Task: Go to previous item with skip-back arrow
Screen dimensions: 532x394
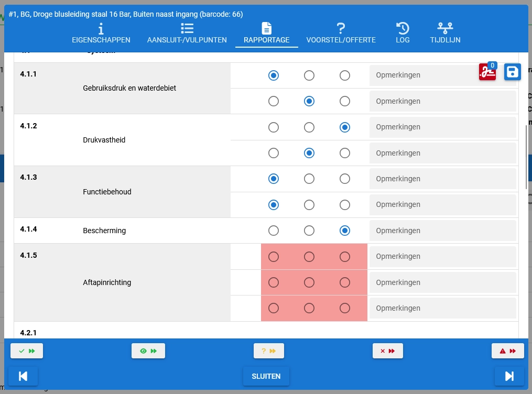Action: pos(23,376)
